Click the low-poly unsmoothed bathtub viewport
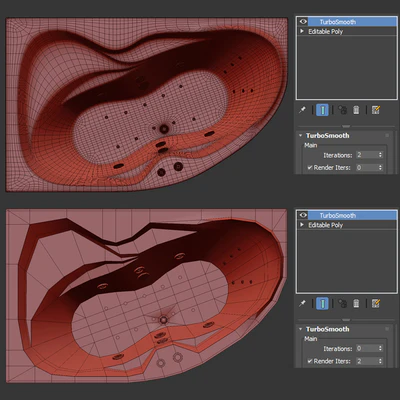400x400 pixels. coord(147,296)
